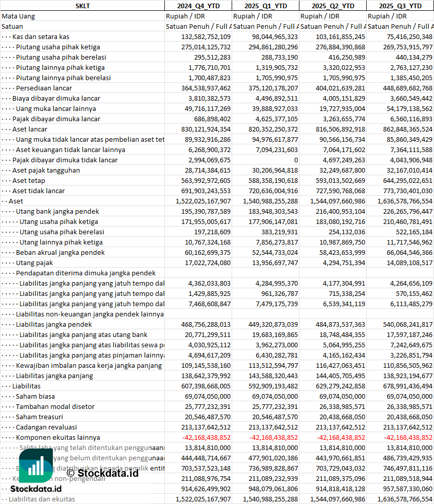Click Liabilitas jangka pendek value 540,068,241,817
434x504 pixels.
coord(408,325)
